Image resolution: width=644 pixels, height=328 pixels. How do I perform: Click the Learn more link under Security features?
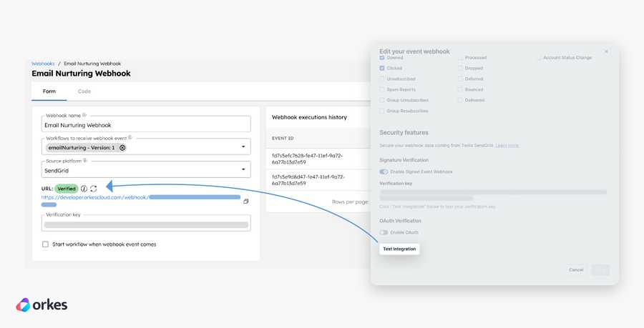click(x=507, y=146)
